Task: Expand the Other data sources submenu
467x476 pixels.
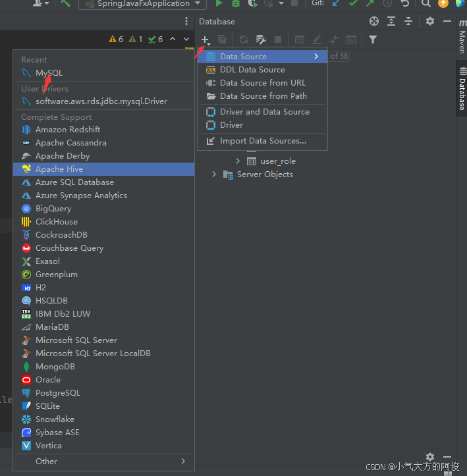Action: tap(103, 461)
